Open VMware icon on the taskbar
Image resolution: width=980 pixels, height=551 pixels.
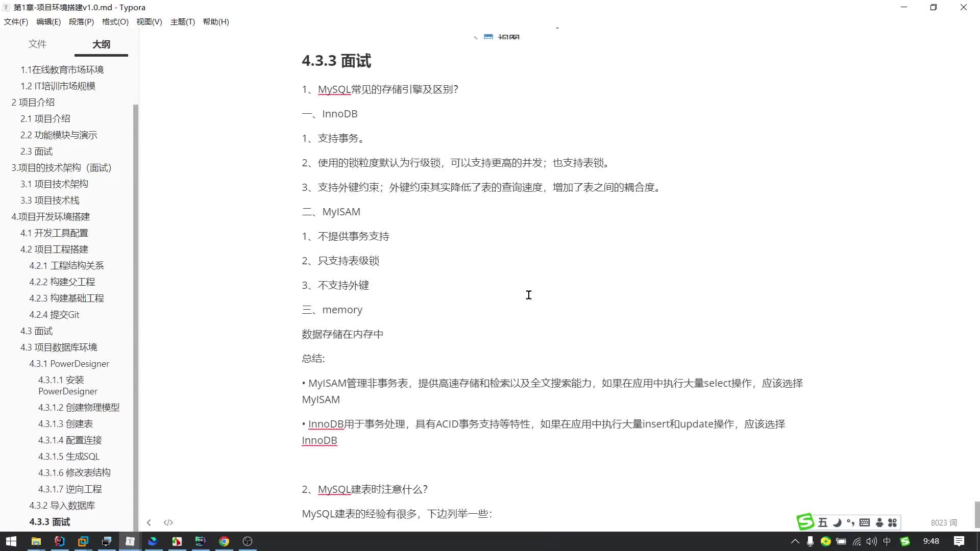click(83, 541)
